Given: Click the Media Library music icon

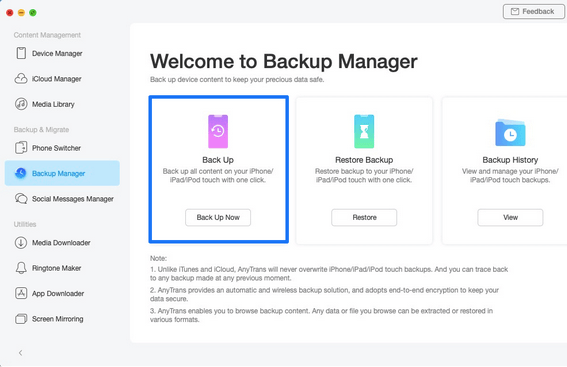Looking at the screenshot, I should (x=21, y=104).
